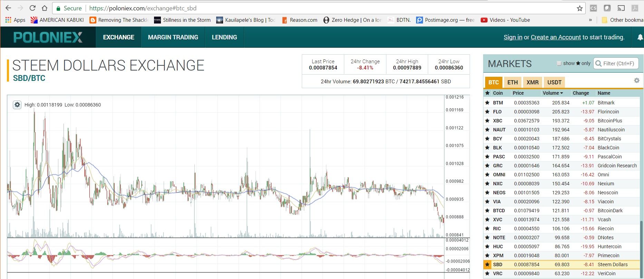Screen dimensions: 644x279
Task: Sort markets by Change column
Action: tap(581, 93)
